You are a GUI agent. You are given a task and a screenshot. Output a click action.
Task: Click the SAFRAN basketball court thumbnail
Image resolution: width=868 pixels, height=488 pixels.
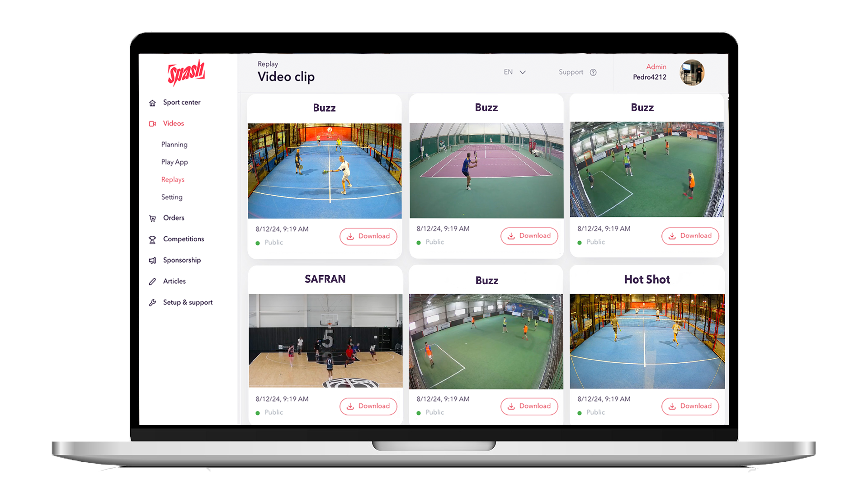(x=325, y=340)
